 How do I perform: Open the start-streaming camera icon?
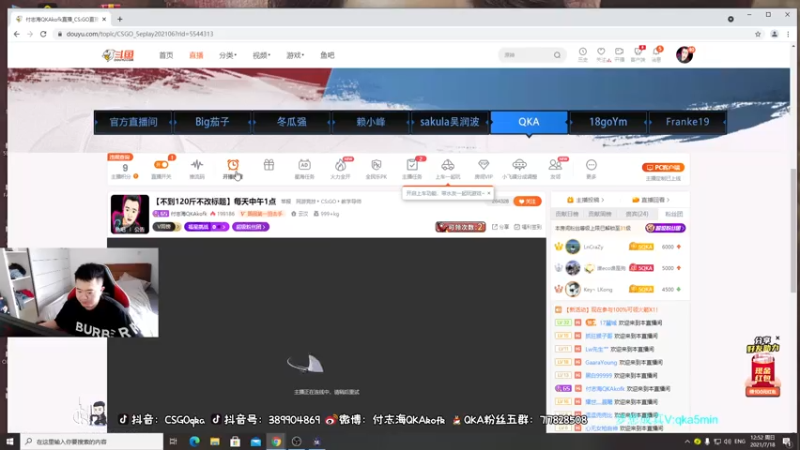619,54
